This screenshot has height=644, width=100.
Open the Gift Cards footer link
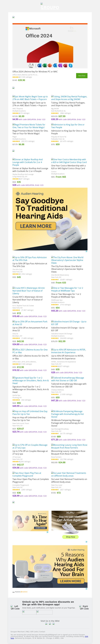click(34, 631)
